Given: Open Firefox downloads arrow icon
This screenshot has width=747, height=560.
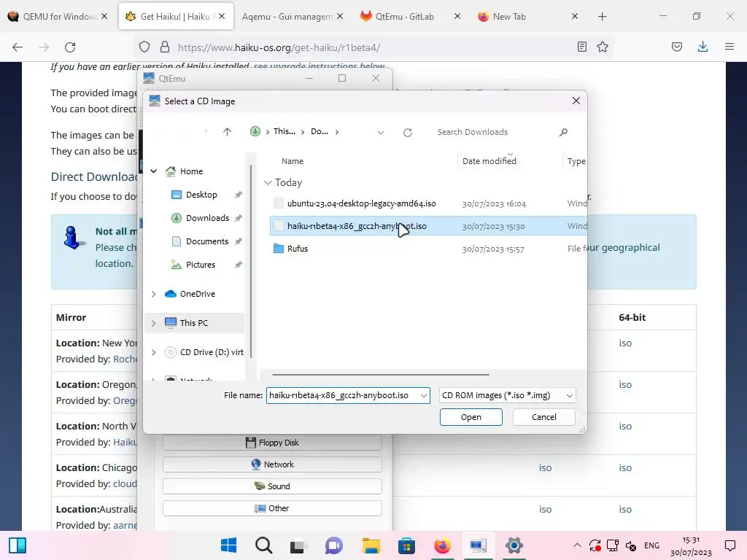Looking at the screenshot, I should [x=703, y=47].
